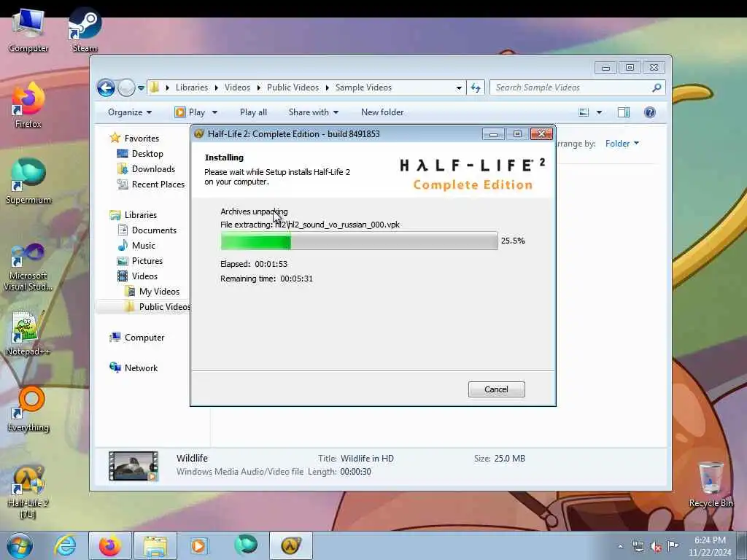This screenshot has height=560, width=747.
Task: Toggle the Explorer preview pane
Action: (623, 112)
